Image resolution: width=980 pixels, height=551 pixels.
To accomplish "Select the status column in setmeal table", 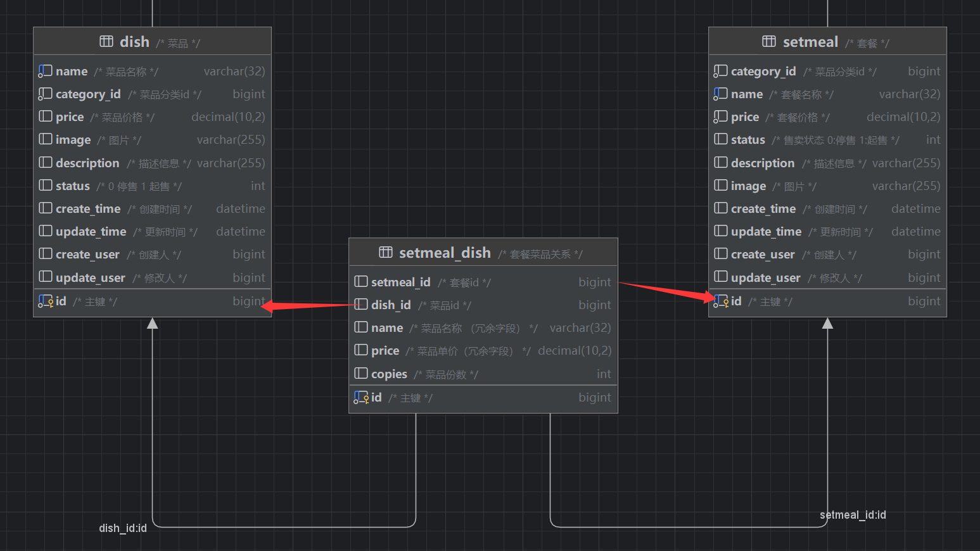I will 748,140.
